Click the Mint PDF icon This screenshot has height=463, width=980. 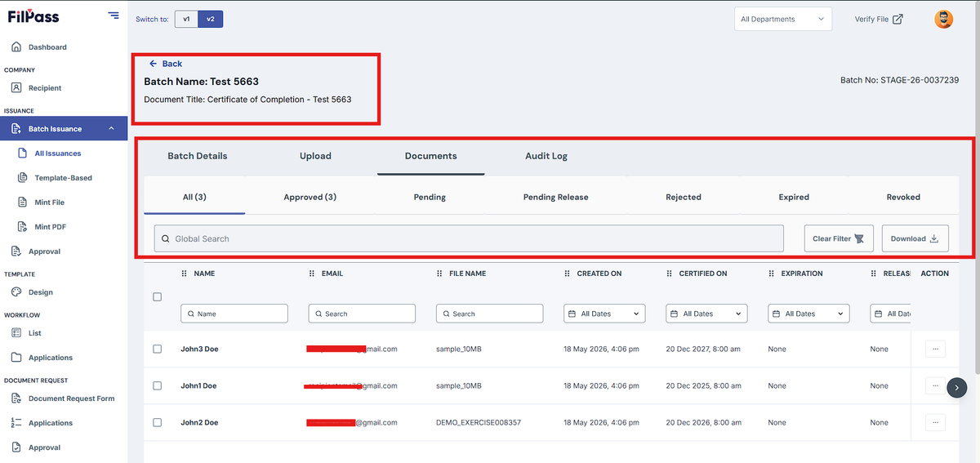click(22, 227)
